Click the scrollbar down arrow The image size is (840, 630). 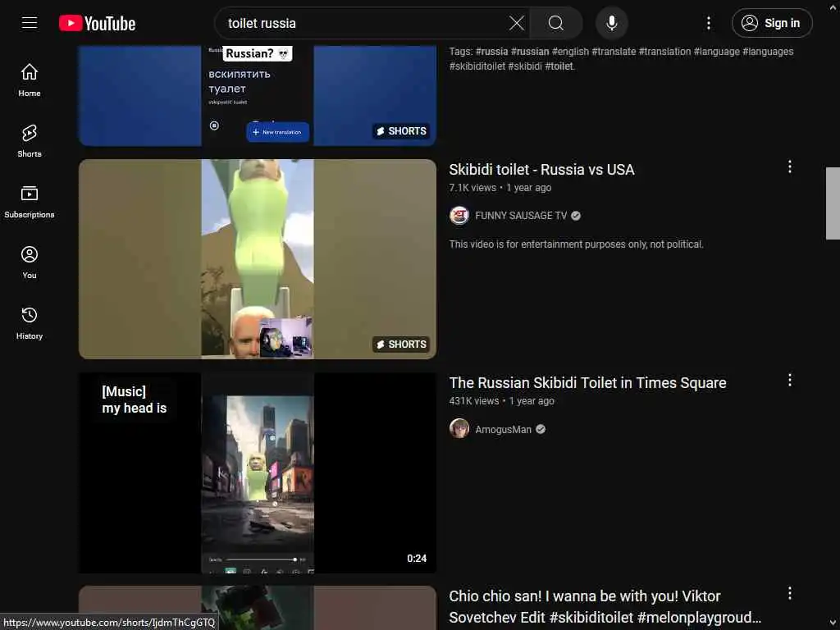(833, 623)
